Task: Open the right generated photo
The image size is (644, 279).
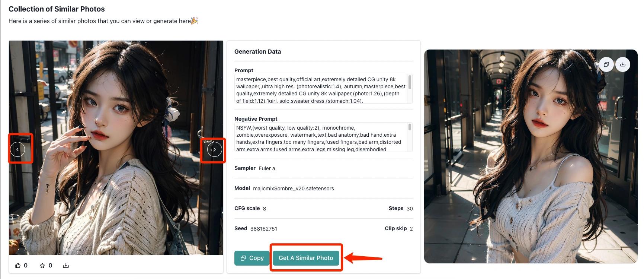Action: click(531, 168)
